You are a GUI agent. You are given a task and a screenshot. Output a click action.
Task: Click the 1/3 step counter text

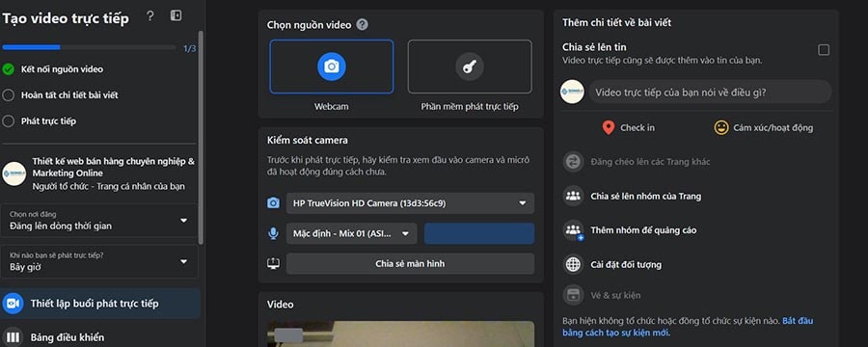pos(189,49)
